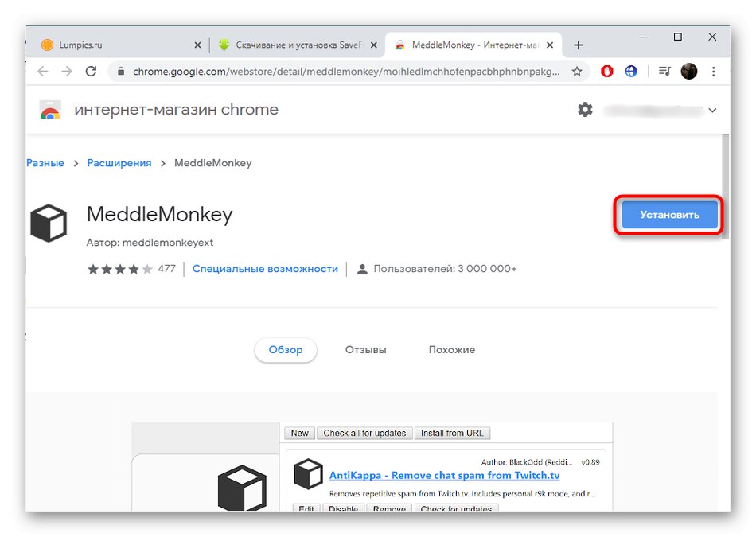Click the star rating of MeddleMonkey
Image resolution: width=756 pixels, height=537 pixels.
click(x=120, y=269)
